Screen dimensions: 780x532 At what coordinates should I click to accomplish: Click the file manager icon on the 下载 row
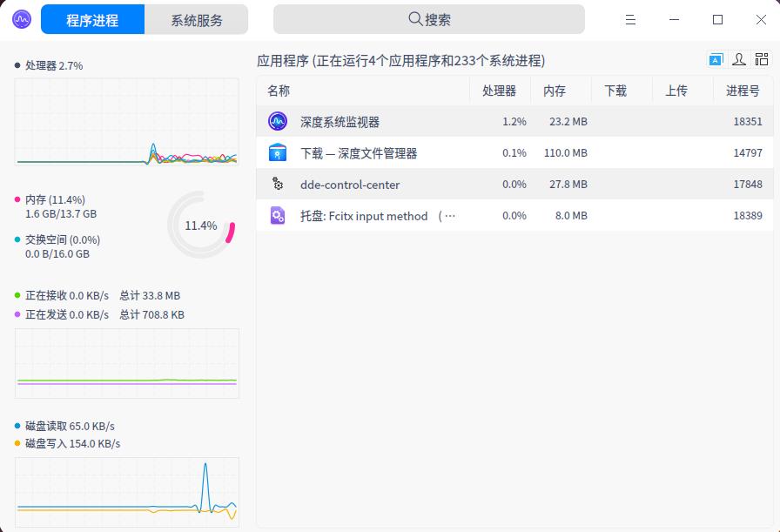click(x=277, y=152)
